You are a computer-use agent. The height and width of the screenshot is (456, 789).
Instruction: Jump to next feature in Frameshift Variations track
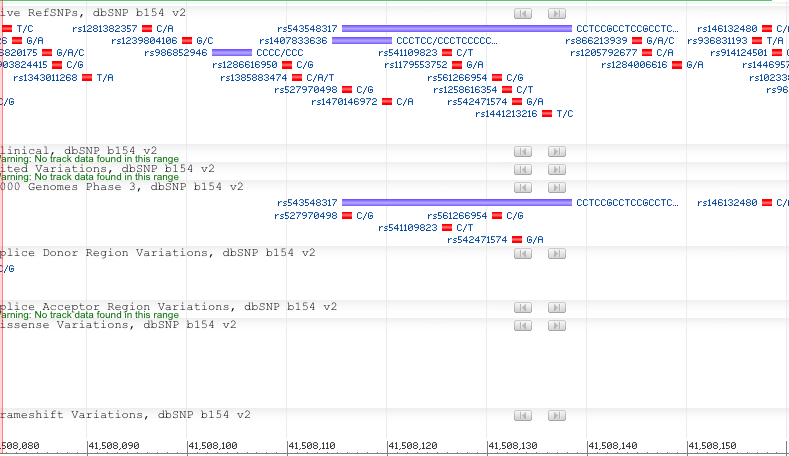click(x=557, y=415)
